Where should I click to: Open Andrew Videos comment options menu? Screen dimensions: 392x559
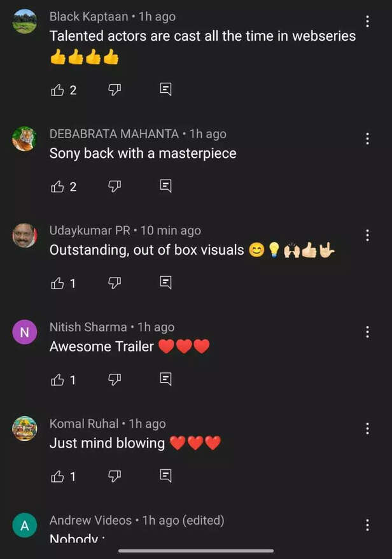367,525
